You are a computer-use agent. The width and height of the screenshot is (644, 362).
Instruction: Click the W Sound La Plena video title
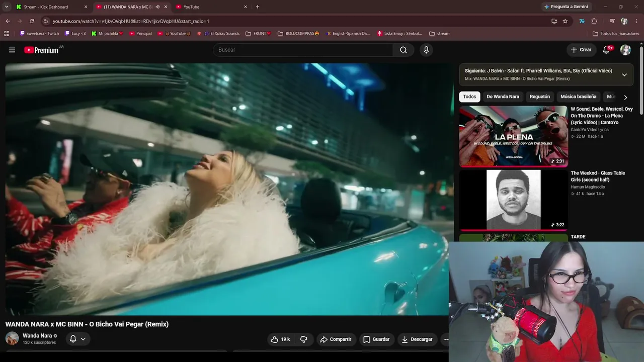pos(602,116)
